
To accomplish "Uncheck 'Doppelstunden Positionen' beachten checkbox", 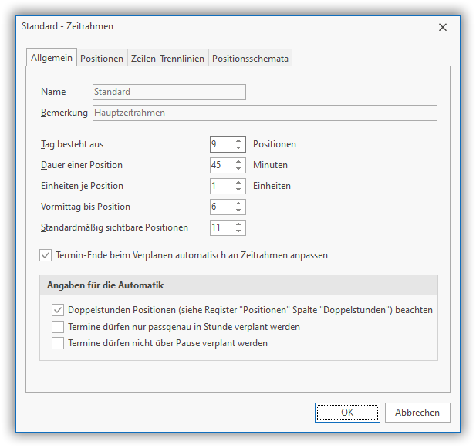I will [58, 310].
